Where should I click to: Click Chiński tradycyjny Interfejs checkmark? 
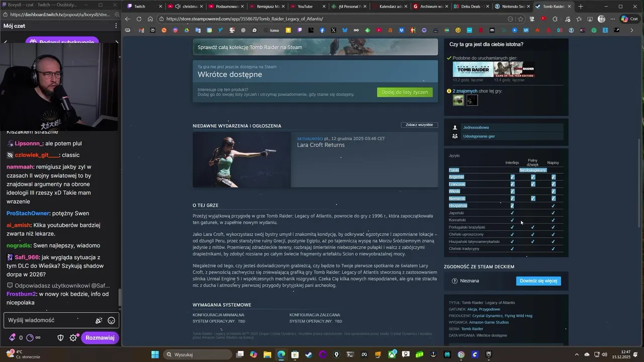[x=512, y=249]
